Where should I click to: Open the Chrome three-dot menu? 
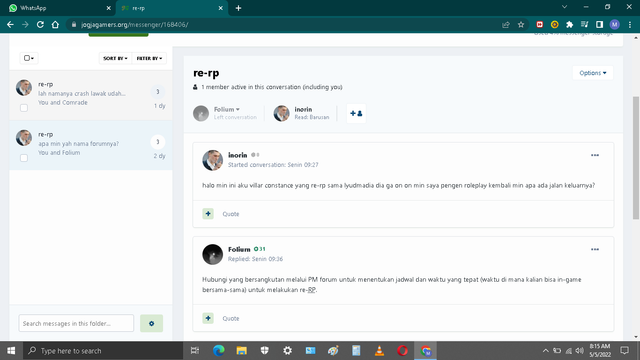630,24
